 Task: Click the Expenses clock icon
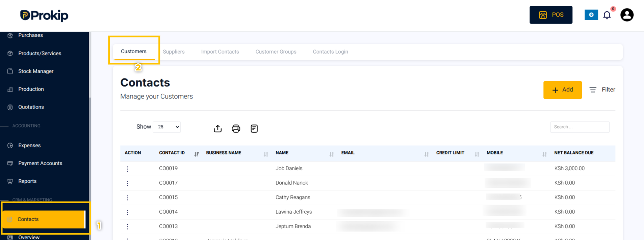coord(10,145)
